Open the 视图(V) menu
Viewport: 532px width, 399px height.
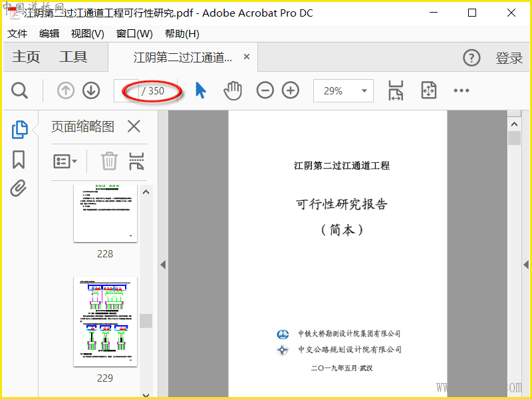pos(88,34)
